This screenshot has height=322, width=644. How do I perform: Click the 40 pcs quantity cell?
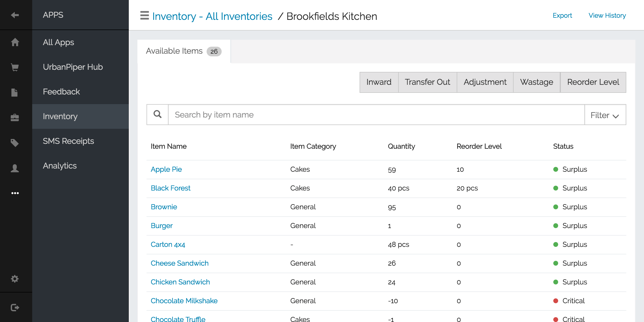[399, 188]
